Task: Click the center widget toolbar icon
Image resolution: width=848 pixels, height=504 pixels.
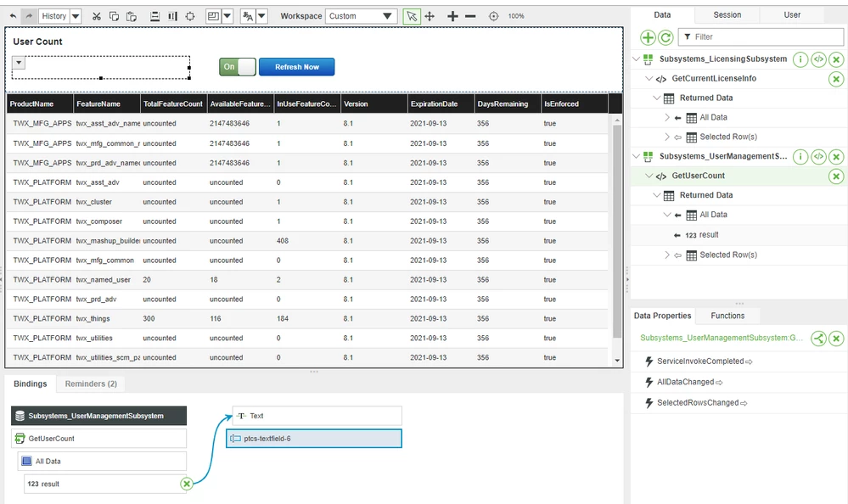Action: [x=190, y=16]
